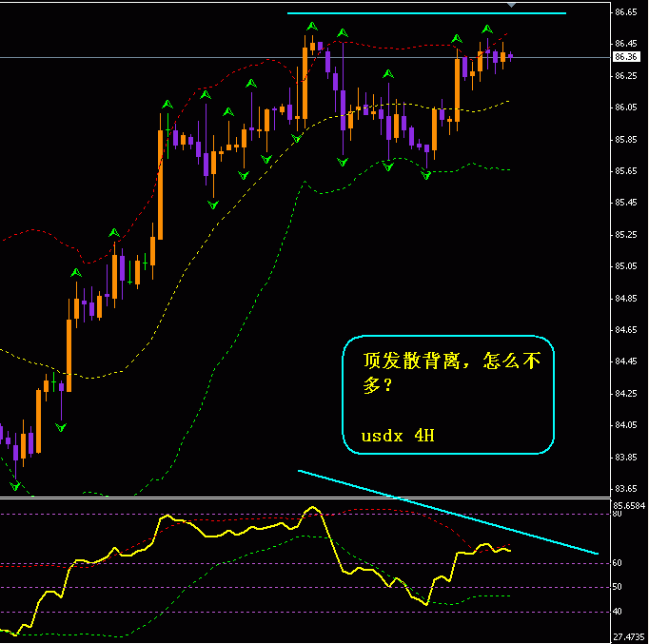Screen dimensions: 649x644
Task: Select the cyan horizontal resistance line near 86.65
Action: click(x=426, y=13)
